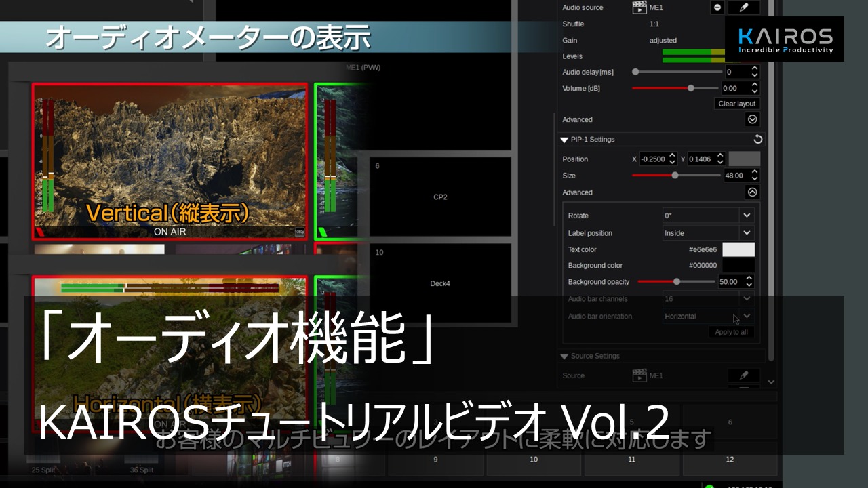Open the Background color black swatch
Viewport: 868px width, 488px height.
click(x=738, y=266)
